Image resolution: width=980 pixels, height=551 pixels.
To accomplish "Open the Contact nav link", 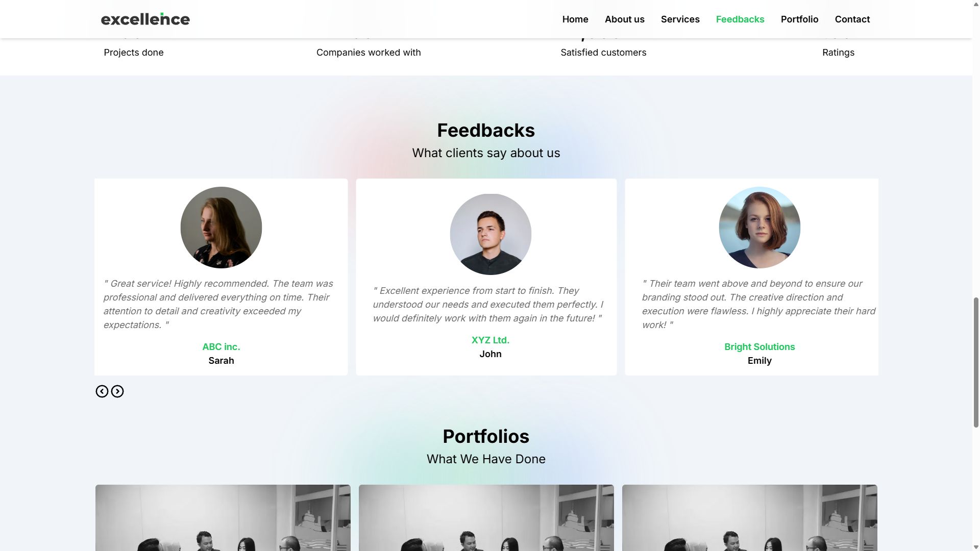I will 852,19.
